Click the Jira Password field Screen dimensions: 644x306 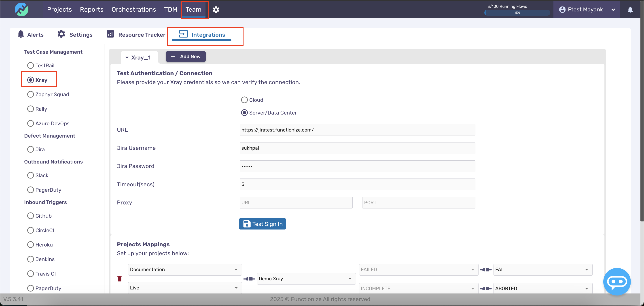357,166
